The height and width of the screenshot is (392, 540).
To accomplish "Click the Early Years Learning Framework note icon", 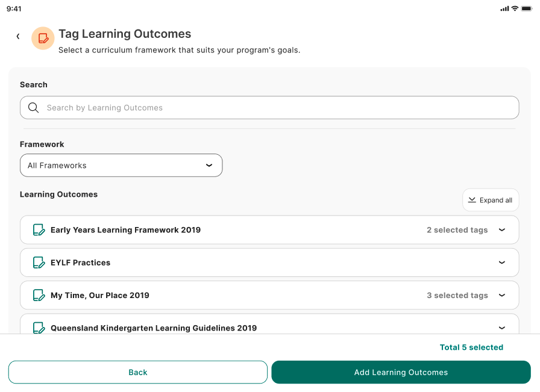I will coord(39,230).
